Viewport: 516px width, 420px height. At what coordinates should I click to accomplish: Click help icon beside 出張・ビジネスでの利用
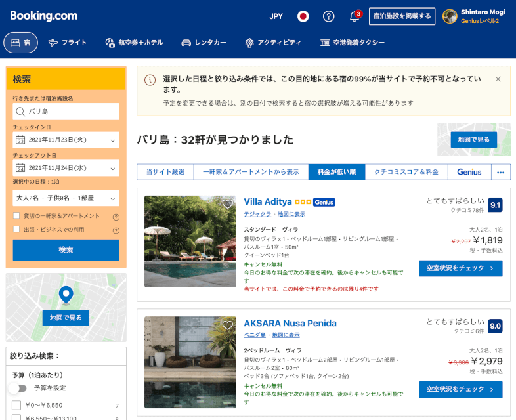(x=116, y=230)
